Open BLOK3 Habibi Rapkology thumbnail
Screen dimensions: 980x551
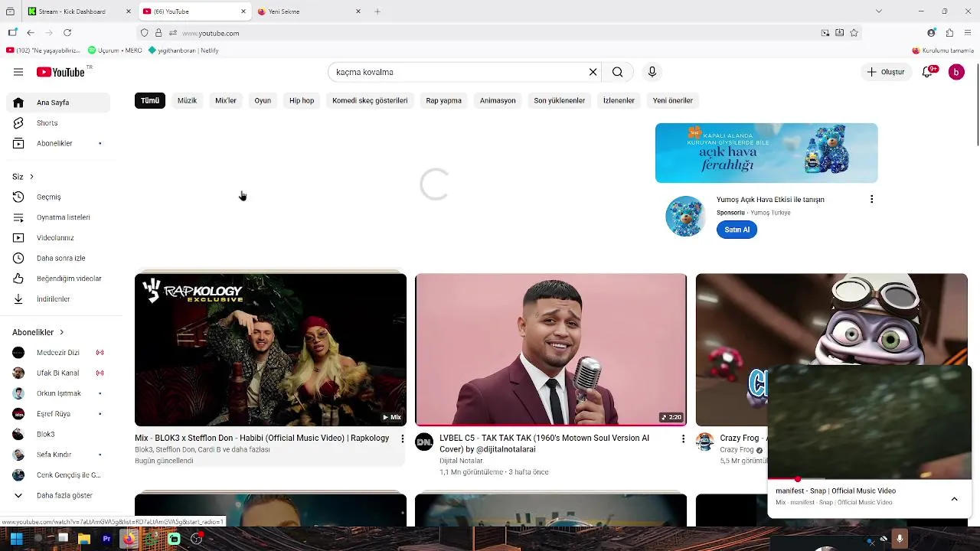click(x=270, y=350)
